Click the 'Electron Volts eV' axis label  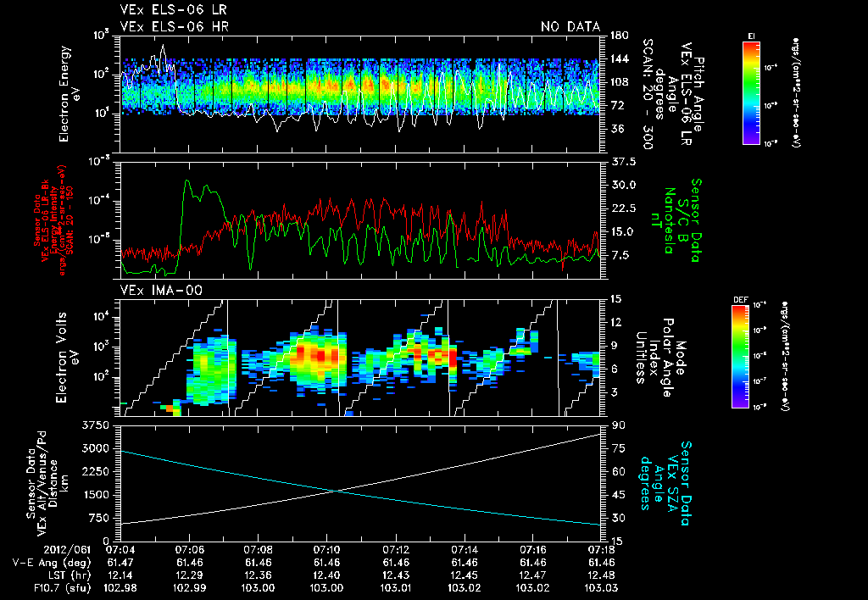tap(66, 358)
